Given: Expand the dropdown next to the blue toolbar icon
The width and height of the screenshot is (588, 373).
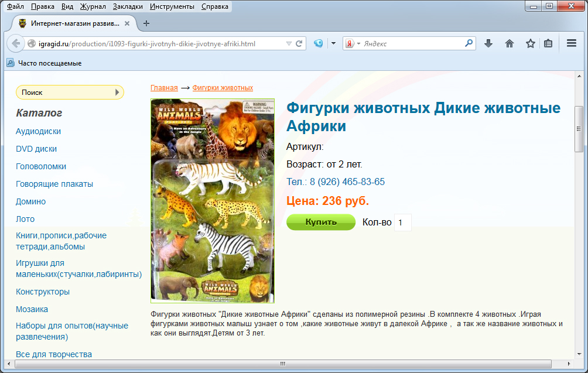Looking at the screenshot, I should (x=333, y=43).
